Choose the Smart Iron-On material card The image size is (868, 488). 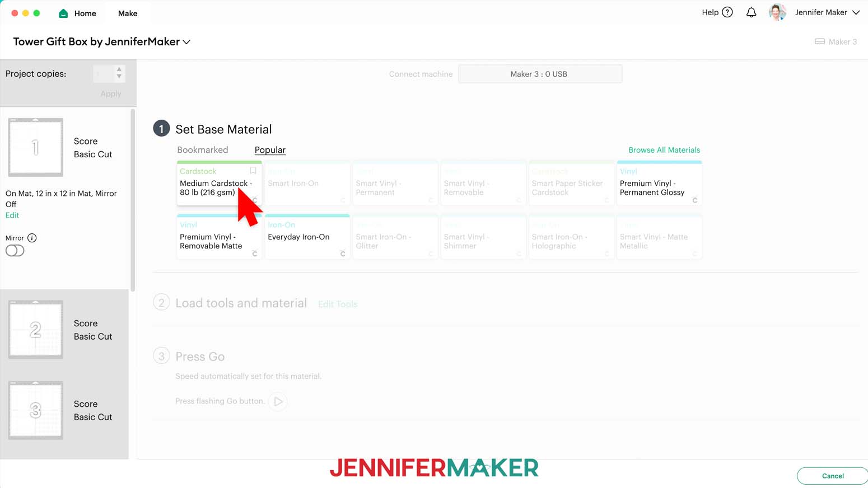pyautogui.click(x=307, y=183)
